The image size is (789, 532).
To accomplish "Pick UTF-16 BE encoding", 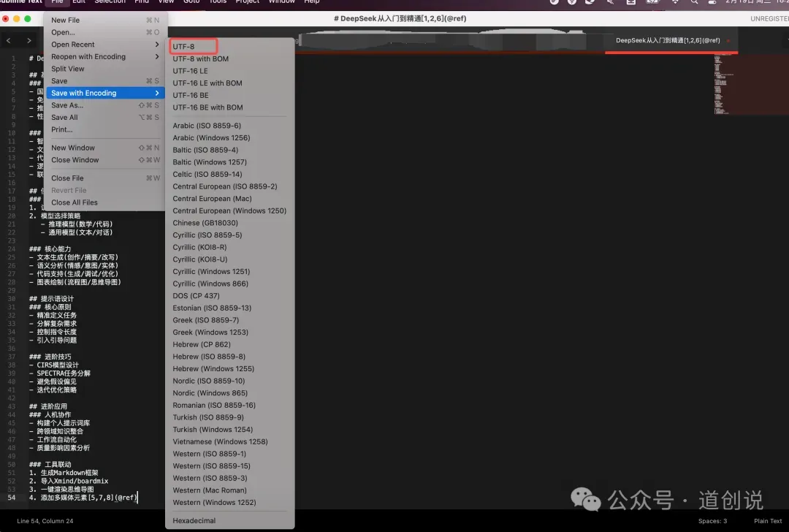I will tap(230, 95).
